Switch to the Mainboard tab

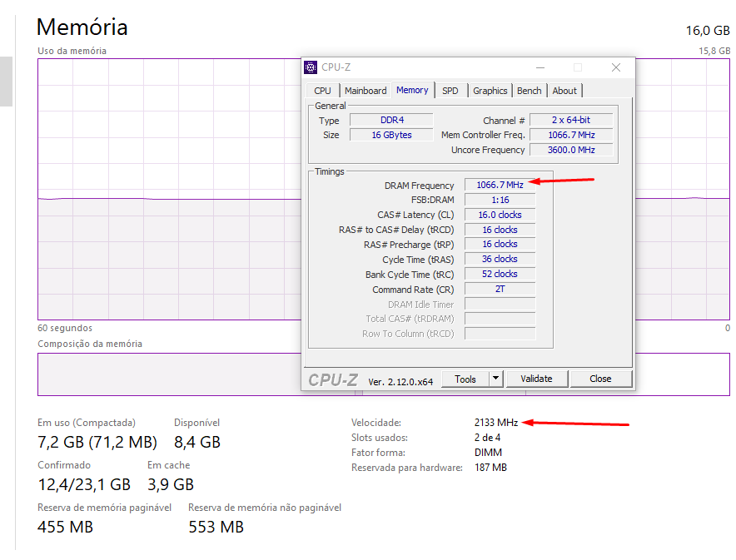366,91
